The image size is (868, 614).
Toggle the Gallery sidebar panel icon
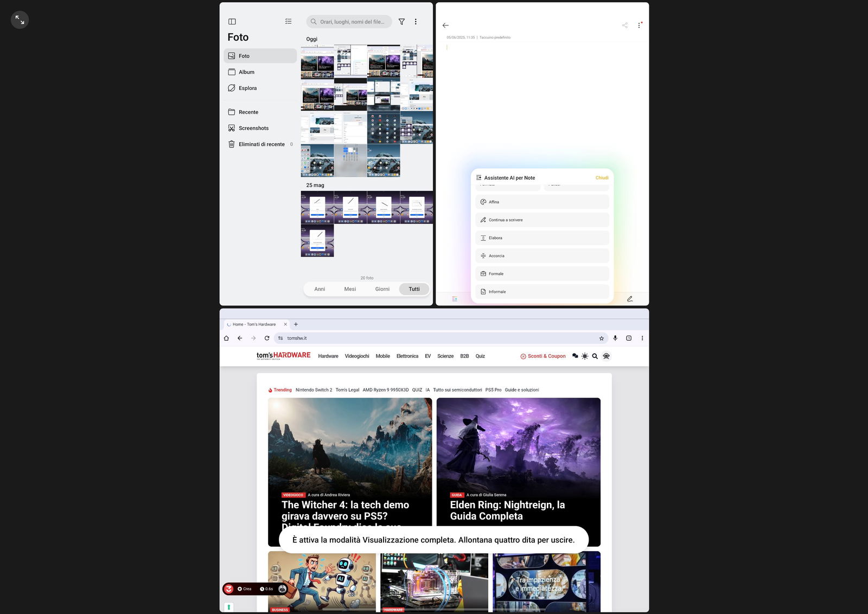[232, 22]
